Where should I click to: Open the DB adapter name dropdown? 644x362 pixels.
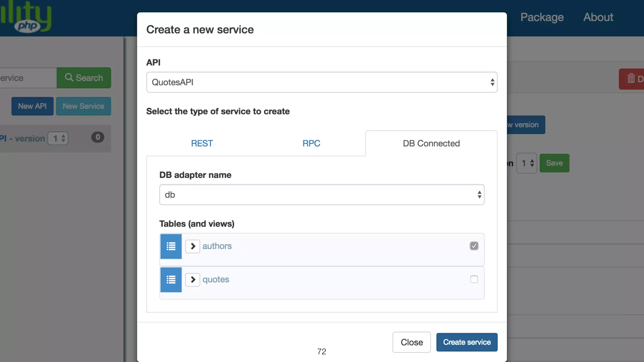pos(322,195)
